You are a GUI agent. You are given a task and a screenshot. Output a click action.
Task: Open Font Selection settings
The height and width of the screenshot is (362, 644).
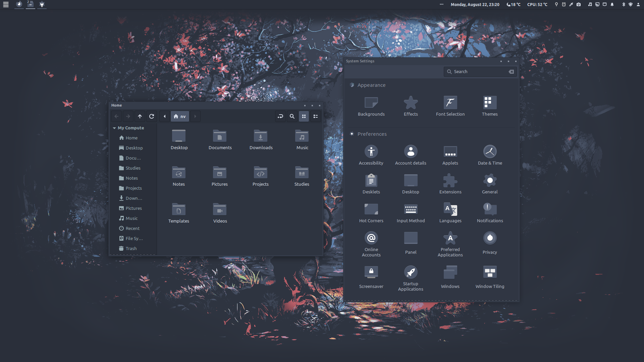coord(450,103)
